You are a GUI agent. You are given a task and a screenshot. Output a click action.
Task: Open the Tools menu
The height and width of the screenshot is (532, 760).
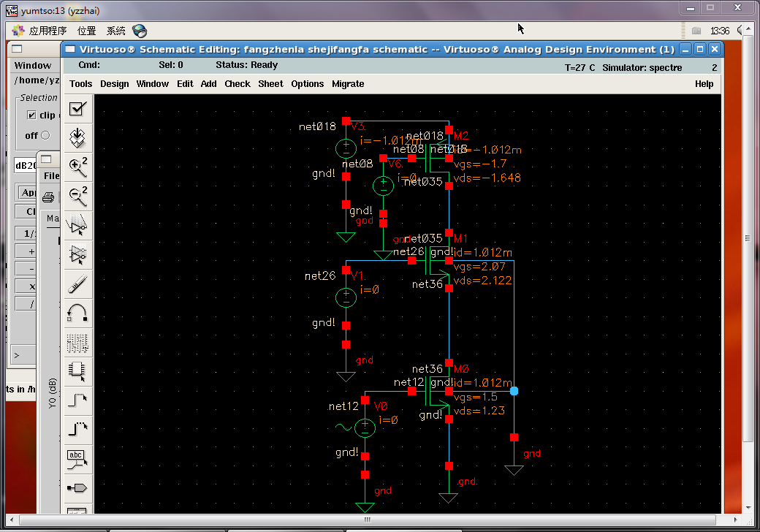pyautogui.click(x=80, y=84)
